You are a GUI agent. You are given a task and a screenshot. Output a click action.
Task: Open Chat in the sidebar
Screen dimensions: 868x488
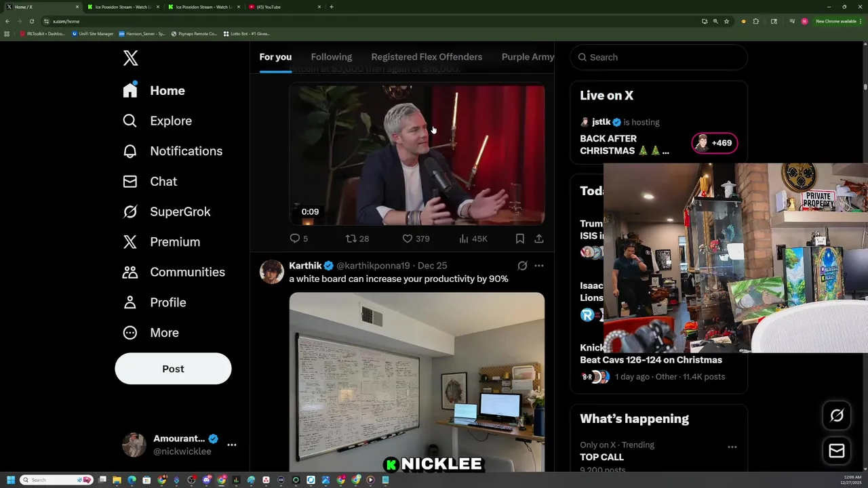tap(150, 182)
